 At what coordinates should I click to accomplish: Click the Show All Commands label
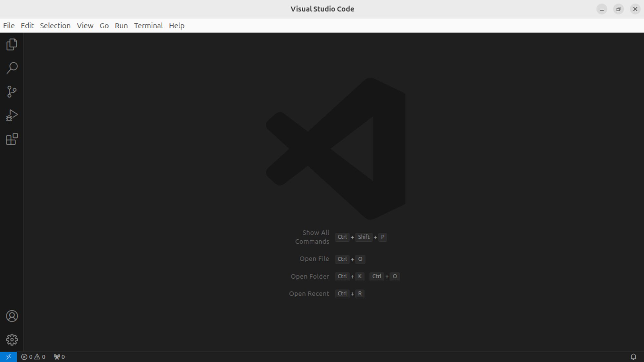click(x=312, y=237)
